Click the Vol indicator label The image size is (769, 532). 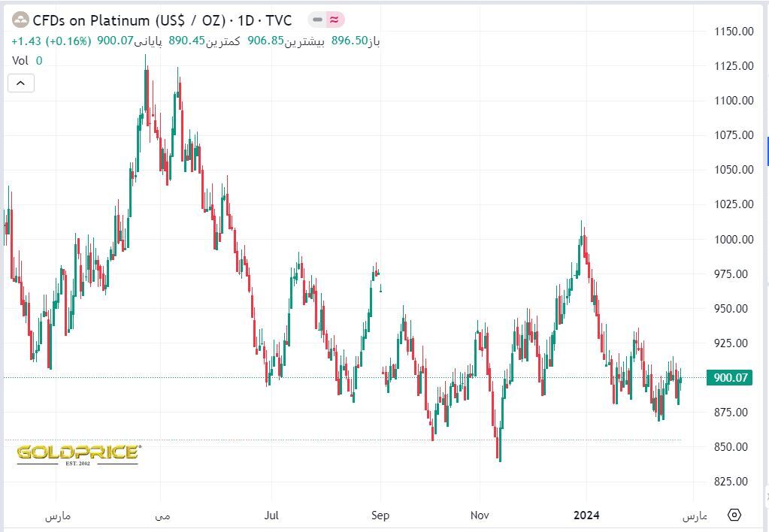point(20,60)
